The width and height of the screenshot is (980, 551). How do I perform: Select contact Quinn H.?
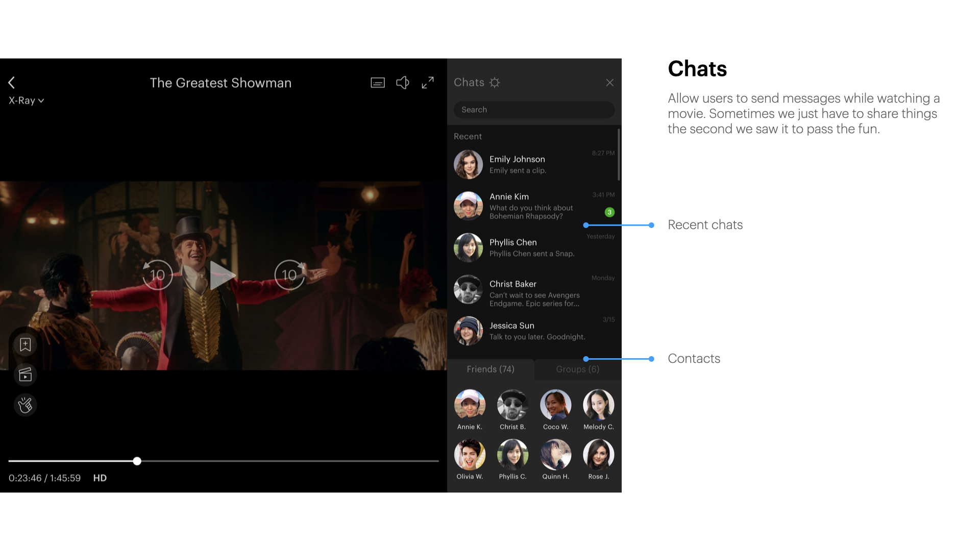tap(555, 460)
